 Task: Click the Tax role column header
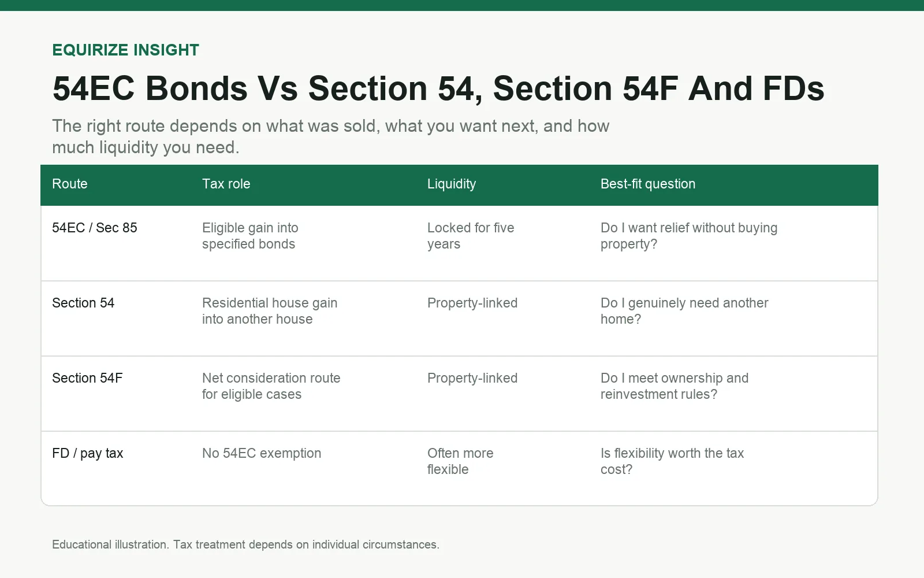pyautogui.click(x=226, y=184)
